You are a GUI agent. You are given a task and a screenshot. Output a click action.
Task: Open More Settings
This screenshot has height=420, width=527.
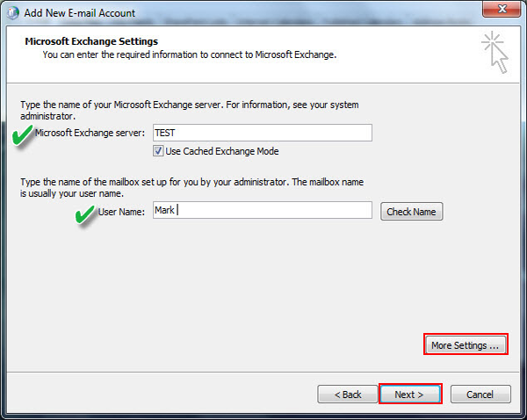pos(465,345)
